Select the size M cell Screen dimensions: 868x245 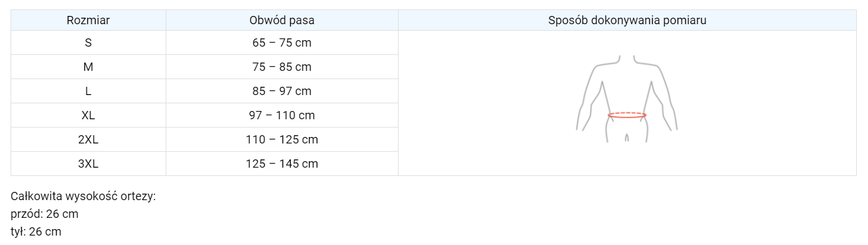tap(88, 67)
